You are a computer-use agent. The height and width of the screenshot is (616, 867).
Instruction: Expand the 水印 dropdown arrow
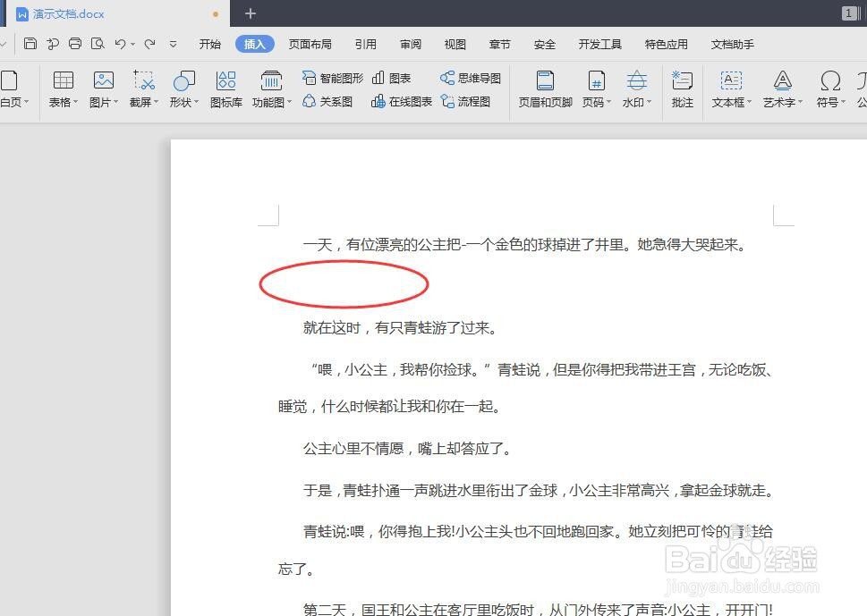point(650,102)
